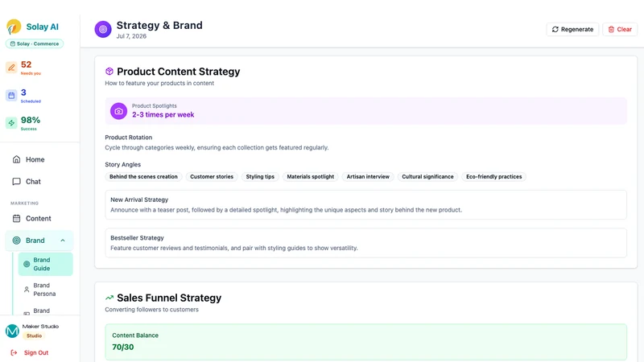Click the Story Angles heading
Image resolution: width=644 pixels, height=362 pixels.
point(123,165)
